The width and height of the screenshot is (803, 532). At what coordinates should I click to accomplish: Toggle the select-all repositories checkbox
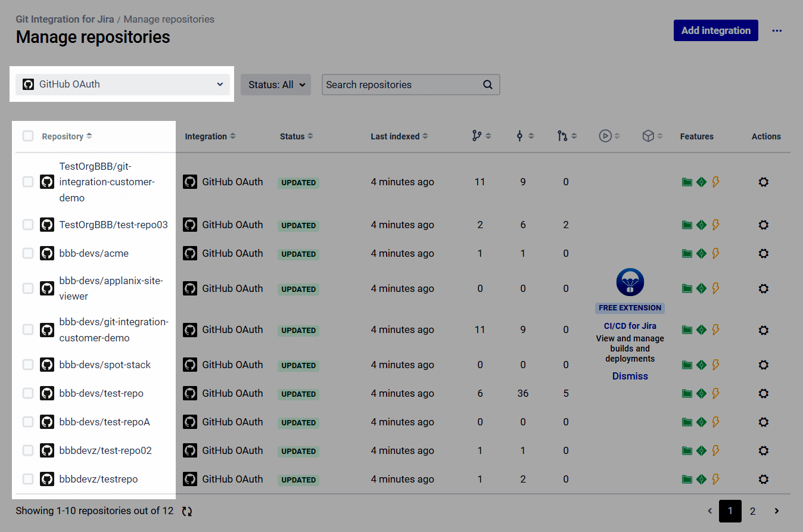pos(28,136)
